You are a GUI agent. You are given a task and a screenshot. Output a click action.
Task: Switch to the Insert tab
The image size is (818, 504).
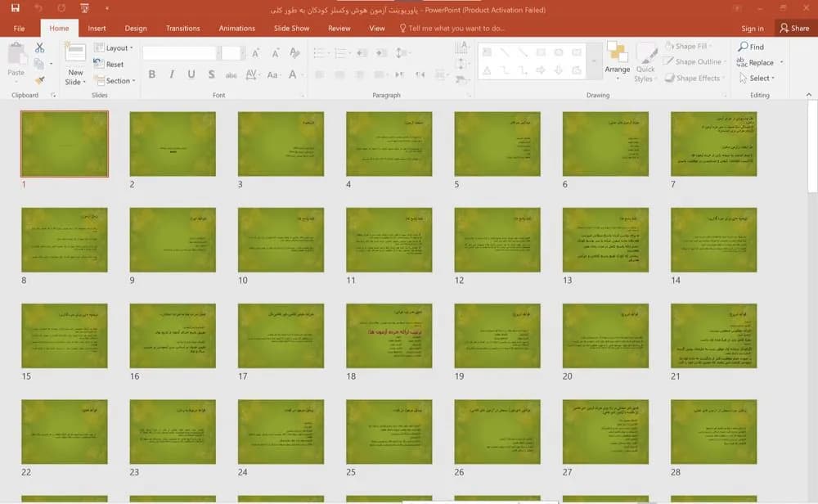pos(97,28)
